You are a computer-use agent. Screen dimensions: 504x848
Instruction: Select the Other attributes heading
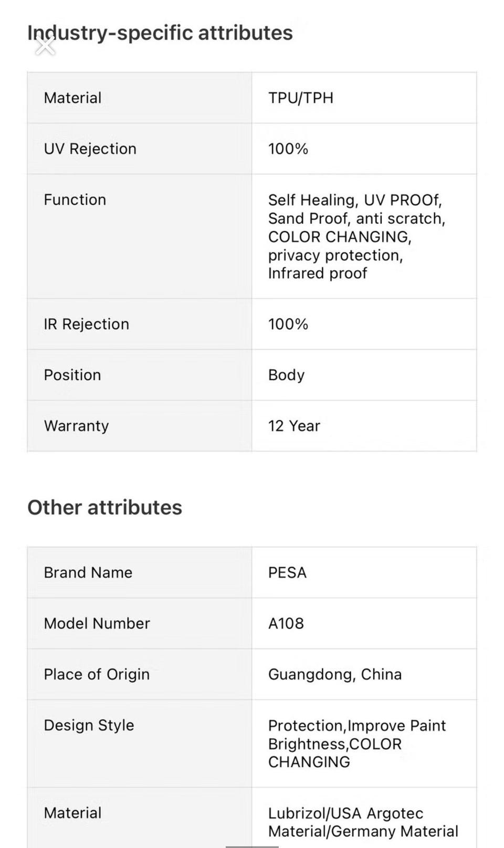pyautogui.click(x=105, y=508)
